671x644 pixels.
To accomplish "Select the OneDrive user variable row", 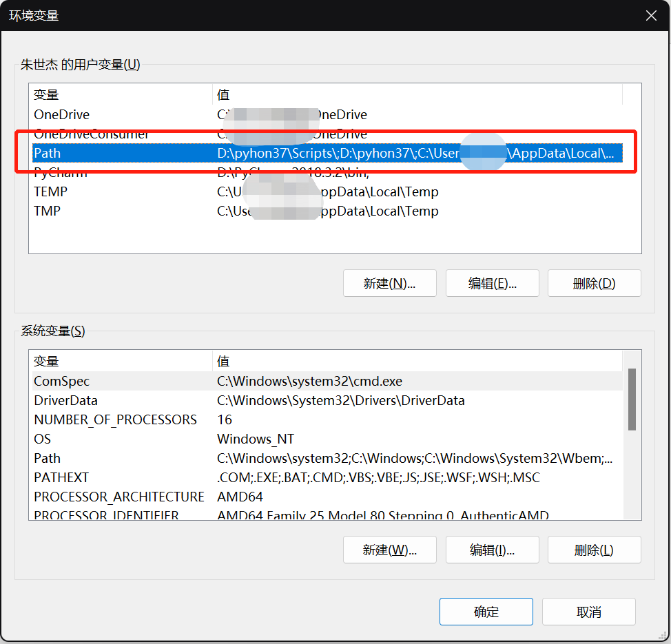I will (327, 114).
